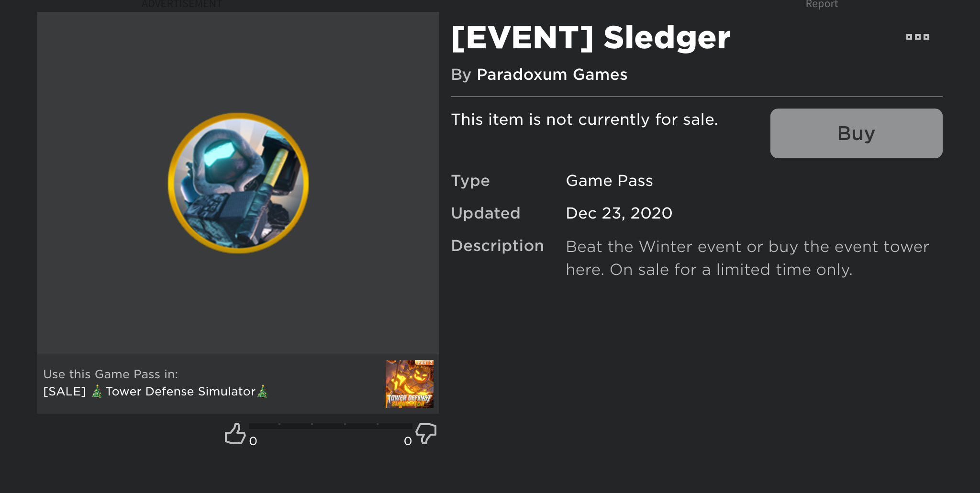This screenshot has height=493, width=980.
Task: Click the ADVERTISEMENT label at the top
Action: (182, 4)
